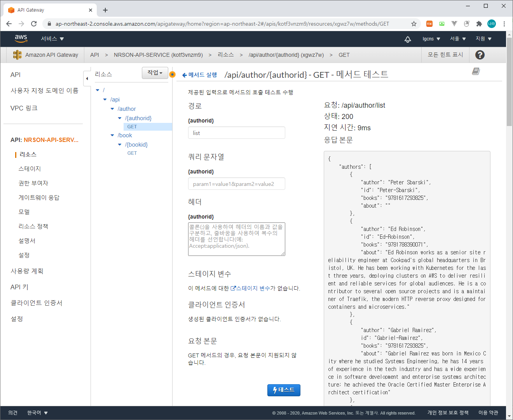Click the /api/author/{authorid} breadcrumb
This screenshot has width=513, height=420.
point(286,55)
